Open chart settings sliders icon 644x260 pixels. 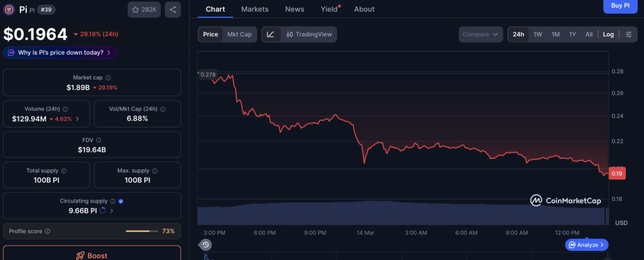click(x=628, y=34)
